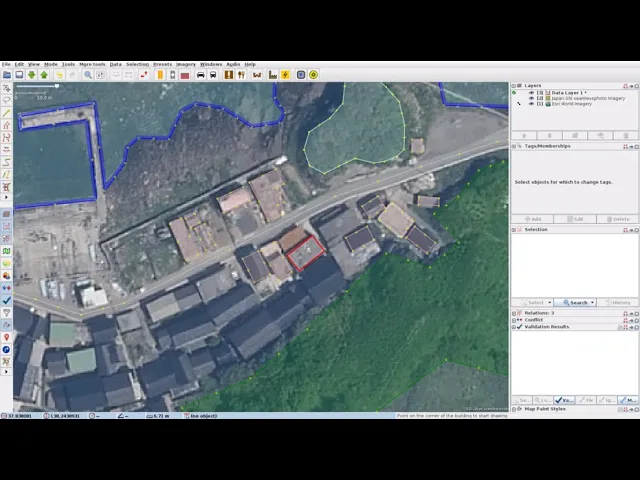Select the Select/move mode tool

click(x=6, y=88)
